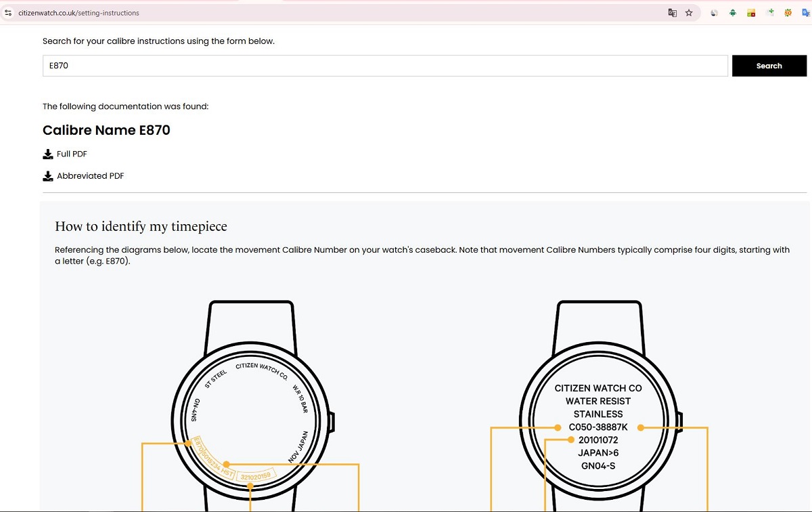Image resolution: width=812 pixels, height=512 pixels.
Task: Open the green robot extension icon
Action: click(733, 13)
